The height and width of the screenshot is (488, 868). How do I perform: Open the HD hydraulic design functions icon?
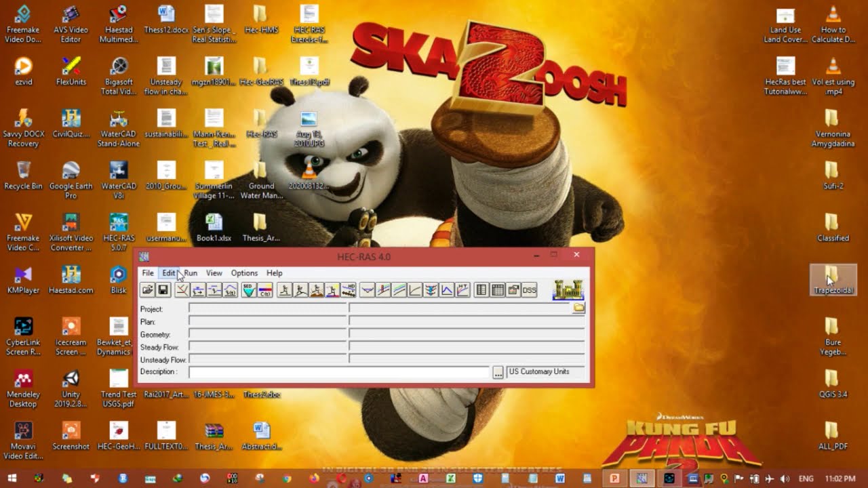[x=349, y=290]
